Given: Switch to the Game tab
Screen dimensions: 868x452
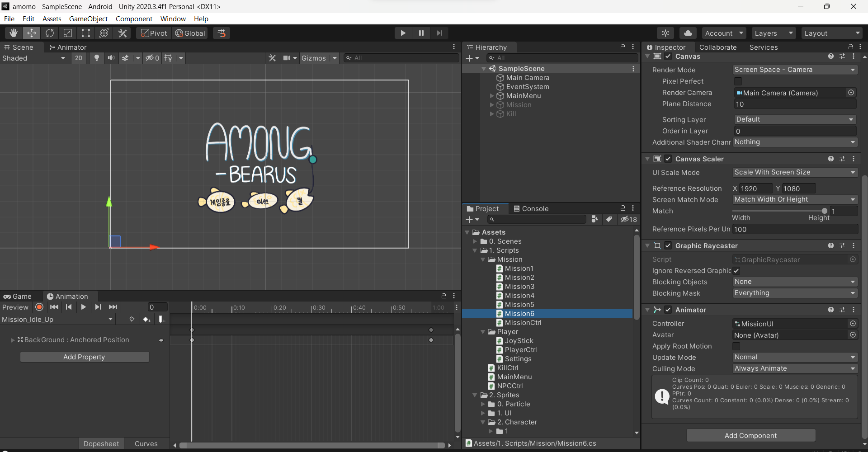Looking at the screenshot, I should (x=18, y=296).
